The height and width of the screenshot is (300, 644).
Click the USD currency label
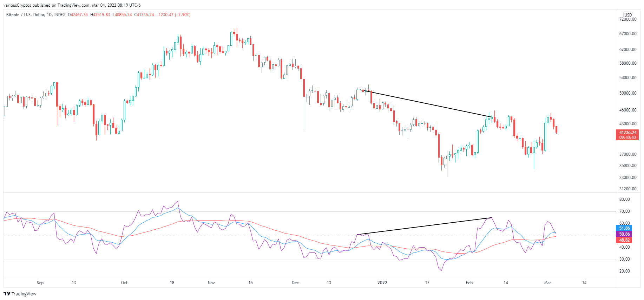(x=628, y=15)
